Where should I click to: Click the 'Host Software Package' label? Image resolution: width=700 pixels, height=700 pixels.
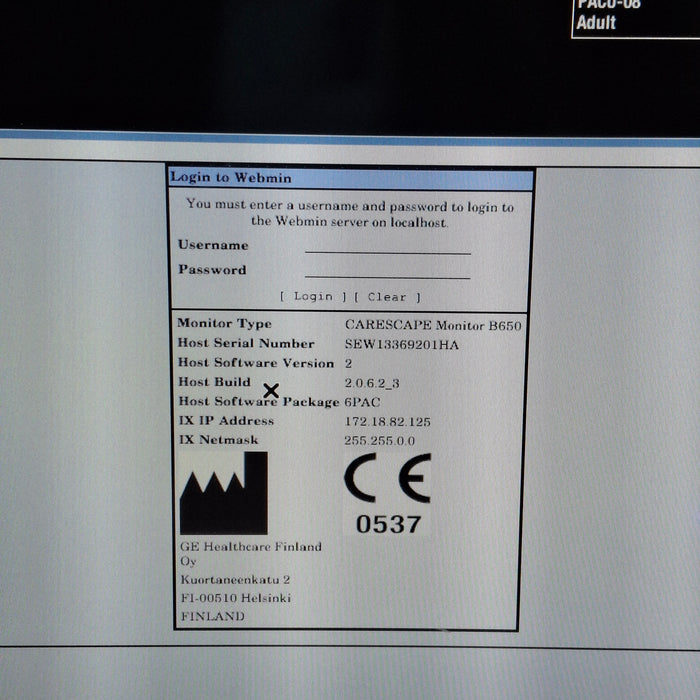tap(259, 401)
